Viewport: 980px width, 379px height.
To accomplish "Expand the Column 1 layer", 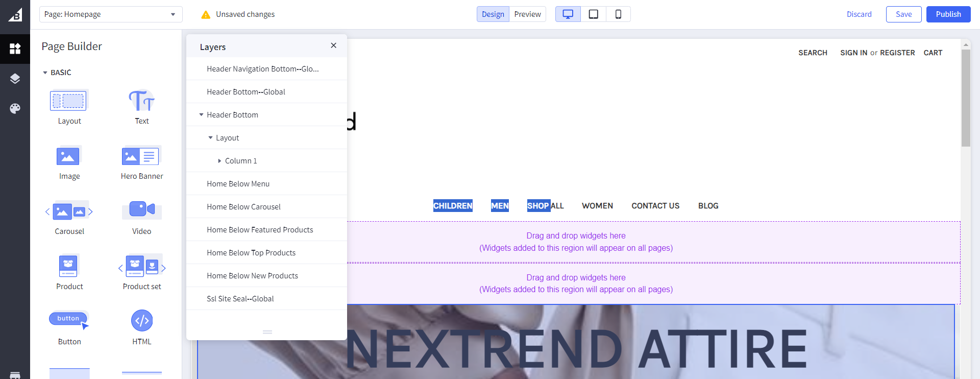I will pos(219,161).
